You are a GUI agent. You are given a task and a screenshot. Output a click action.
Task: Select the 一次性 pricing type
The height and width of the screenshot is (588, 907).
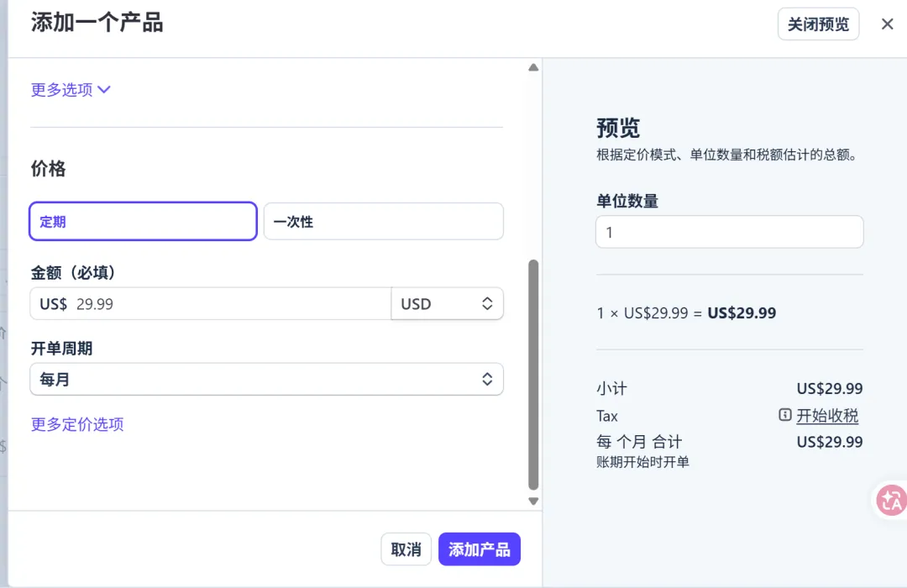(383, 222)
